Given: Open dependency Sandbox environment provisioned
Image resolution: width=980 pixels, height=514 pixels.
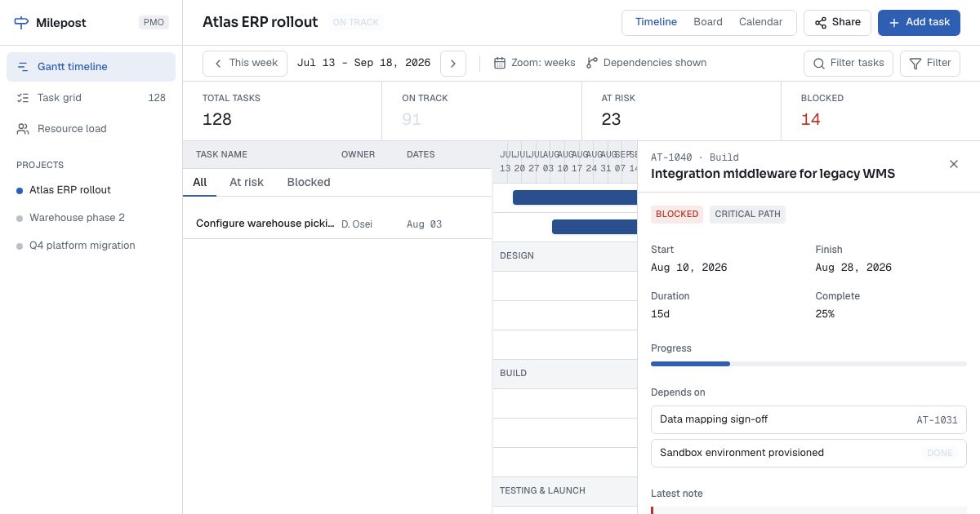Looking at the screenshot, I should point(808,453).
